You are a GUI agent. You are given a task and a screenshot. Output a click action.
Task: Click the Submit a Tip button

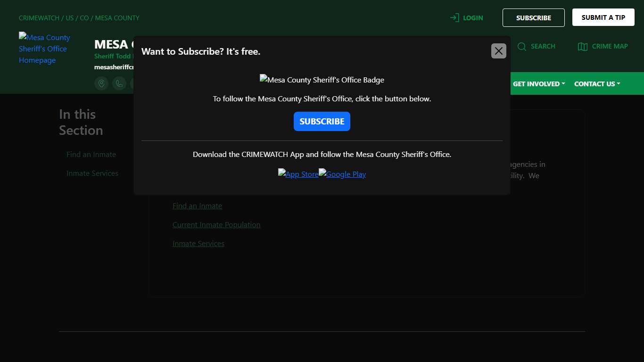tap(603, 17)
